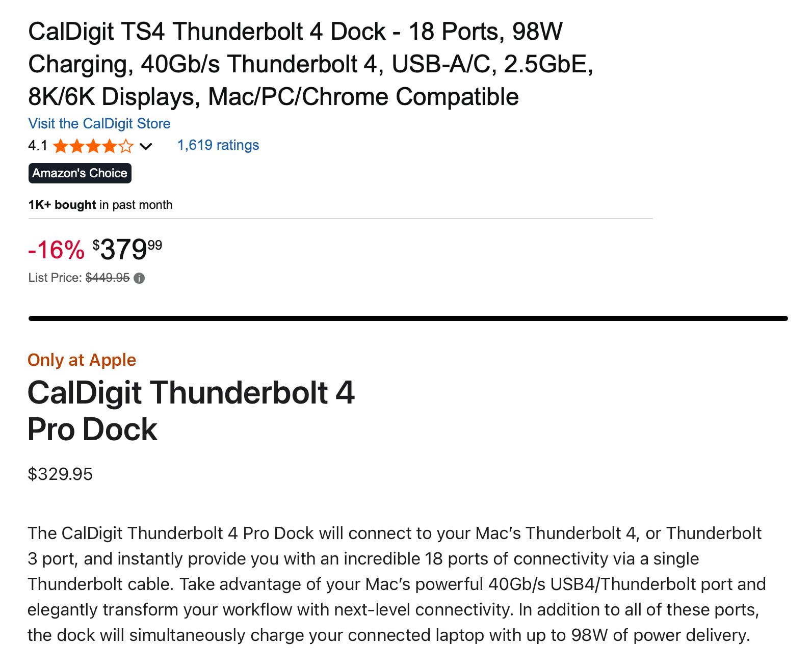Screen dimensions: 812x671
Task: Click the 1K+ bought in past month label
Action: [100, 205]
